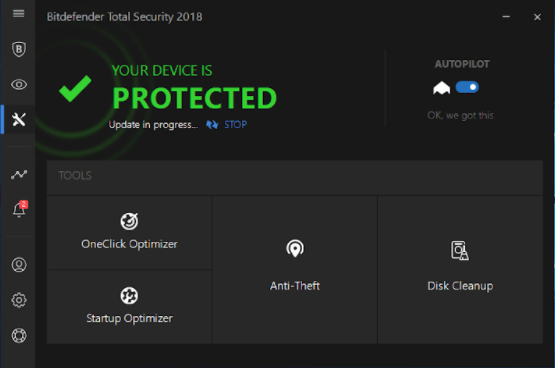Open the Disk Cleanup tool label
The height and width of the screenshot is (368, 555).
[x=460, y=286]
